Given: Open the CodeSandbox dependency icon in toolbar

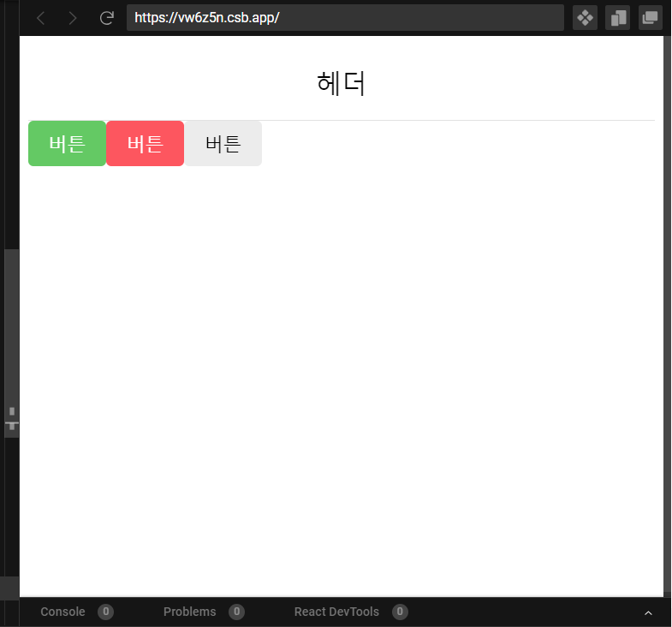Looking at the screenshot, I should [x=585, y=18].
